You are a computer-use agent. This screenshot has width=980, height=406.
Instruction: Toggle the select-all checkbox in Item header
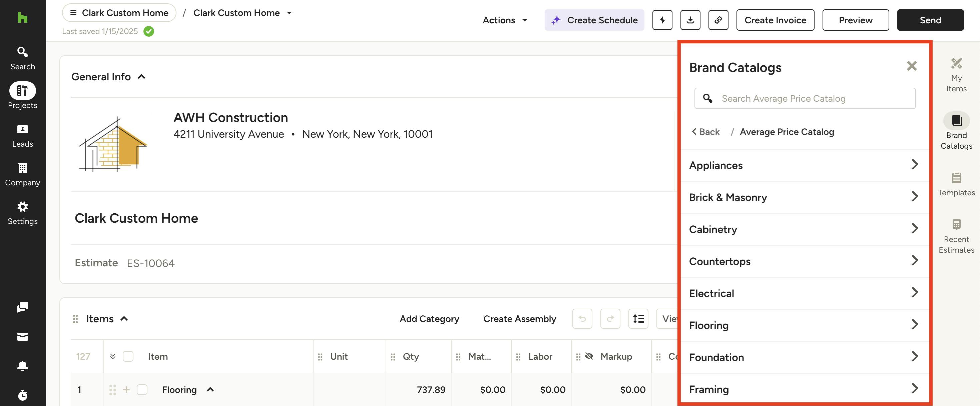click(128, 356)
